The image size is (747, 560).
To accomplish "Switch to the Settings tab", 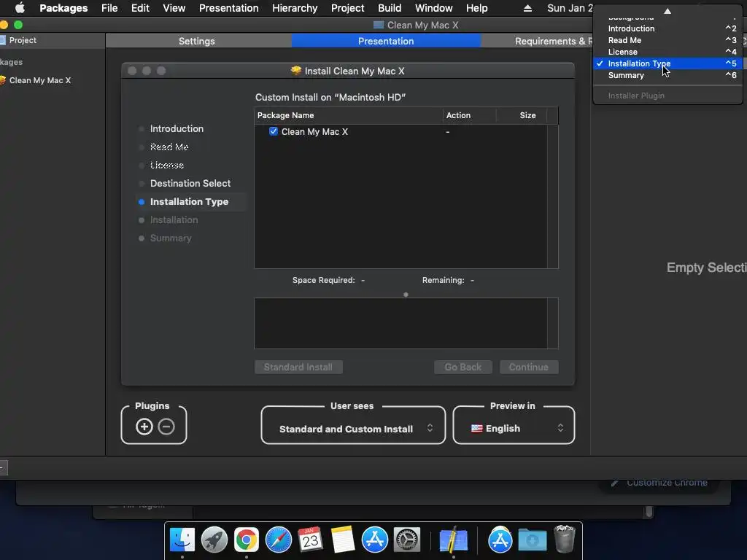I will pos(197,41).
